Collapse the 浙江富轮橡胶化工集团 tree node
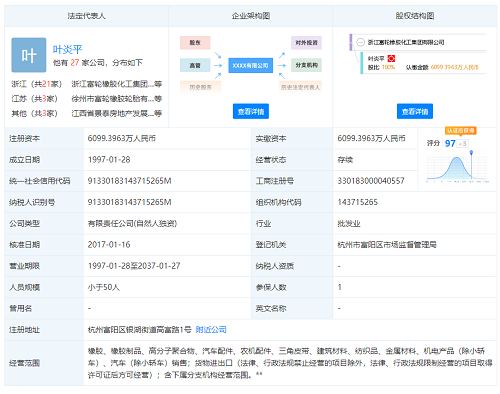 pos(360,42)
